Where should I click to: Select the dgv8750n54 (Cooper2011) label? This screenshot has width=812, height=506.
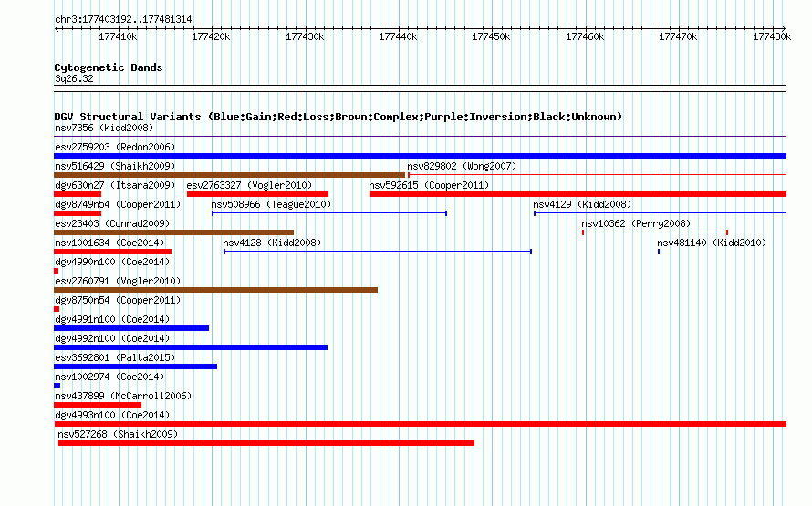tap(118, 300)
